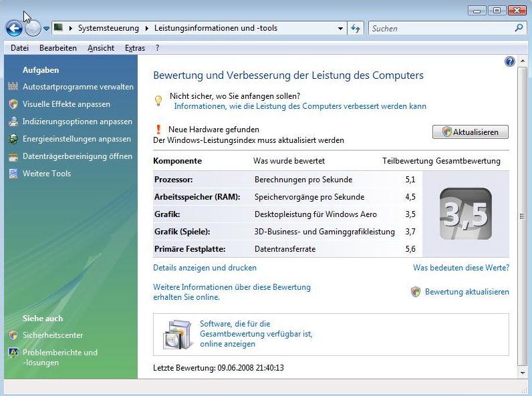Click the Sicherheitscenter shield icon
The image size is (532, 396).
click(x=13, y=335)
